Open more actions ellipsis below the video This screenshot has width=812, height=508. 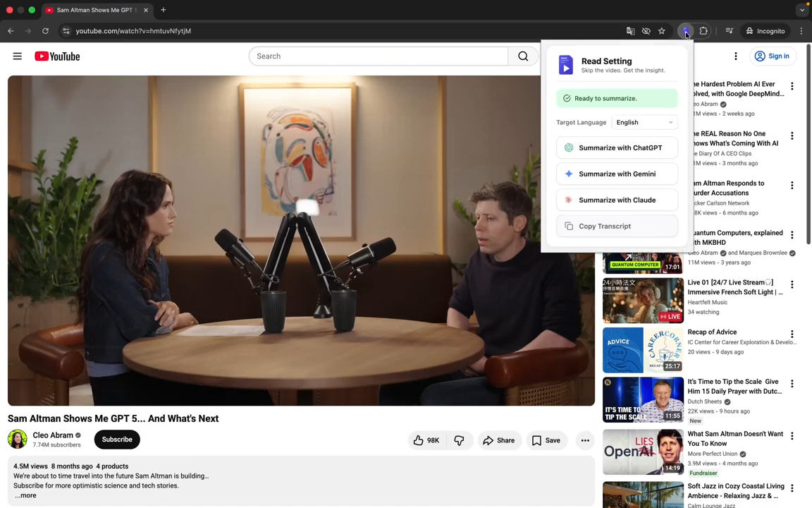click(585, 440)
